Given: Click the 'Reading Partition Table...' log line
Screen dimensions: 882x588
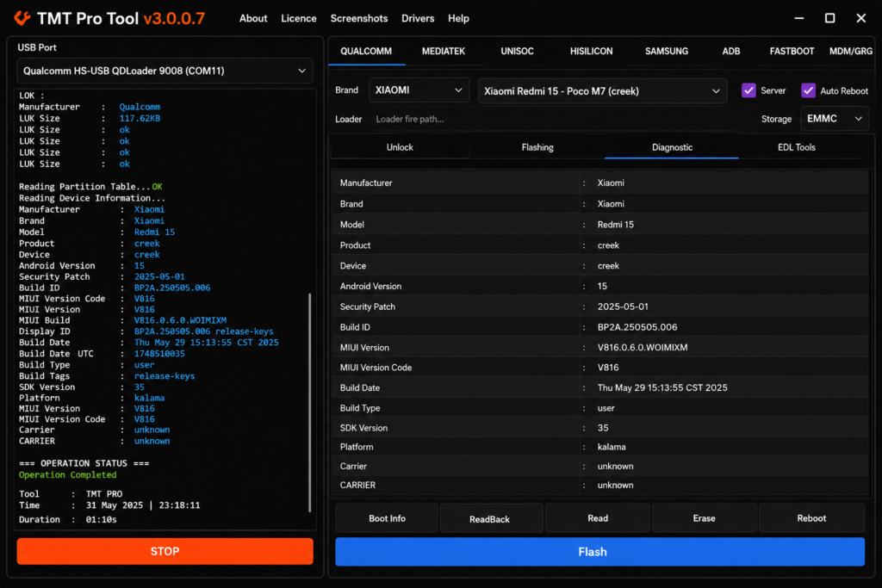Looking at the screenshot, I should tap(90, 187).
